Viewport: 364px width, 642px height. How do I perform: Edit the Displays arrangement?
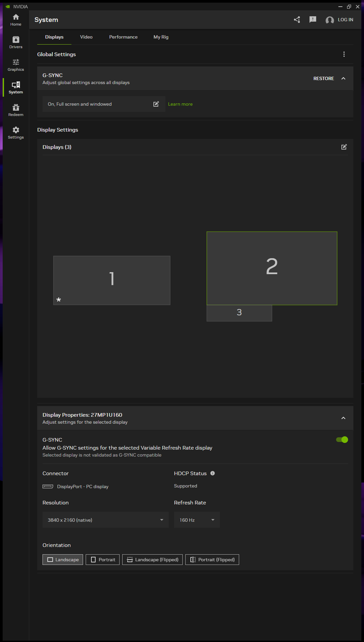pos(344,147)
